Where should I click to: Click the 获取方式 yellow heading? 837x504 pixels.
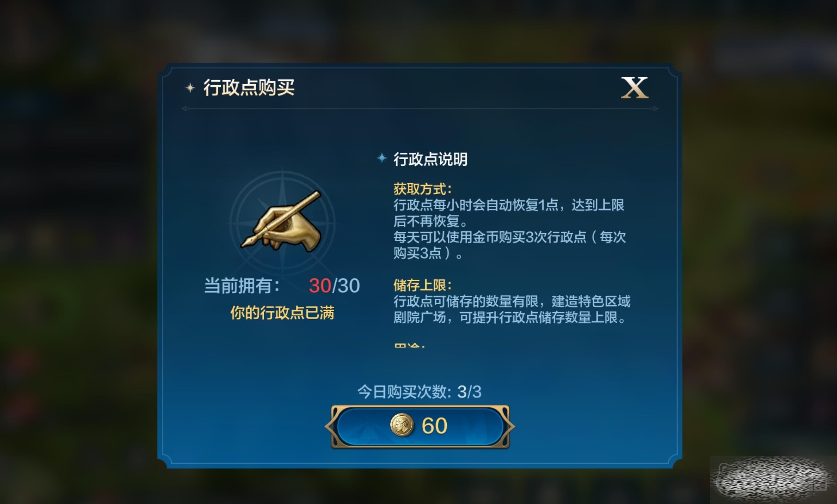coord(422,189)
